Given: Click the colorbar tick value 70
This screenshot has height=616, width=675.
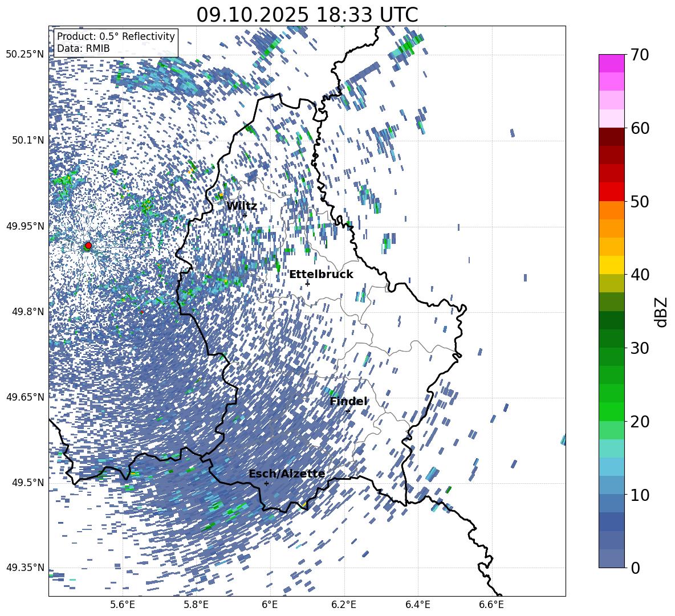Looking at the screenshot, I should tap(640, 55).
